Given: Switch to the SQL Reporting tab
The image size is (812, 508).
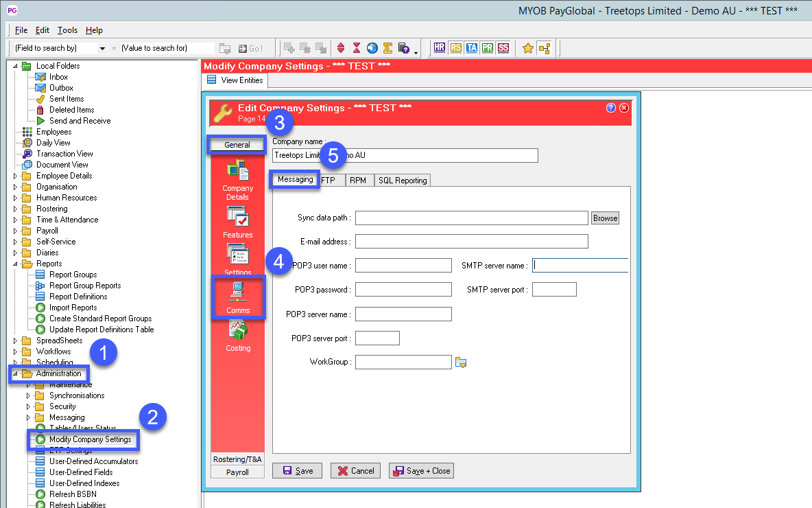Looking at the screenshot, I should pyautogui.click(x=403, y=181).
